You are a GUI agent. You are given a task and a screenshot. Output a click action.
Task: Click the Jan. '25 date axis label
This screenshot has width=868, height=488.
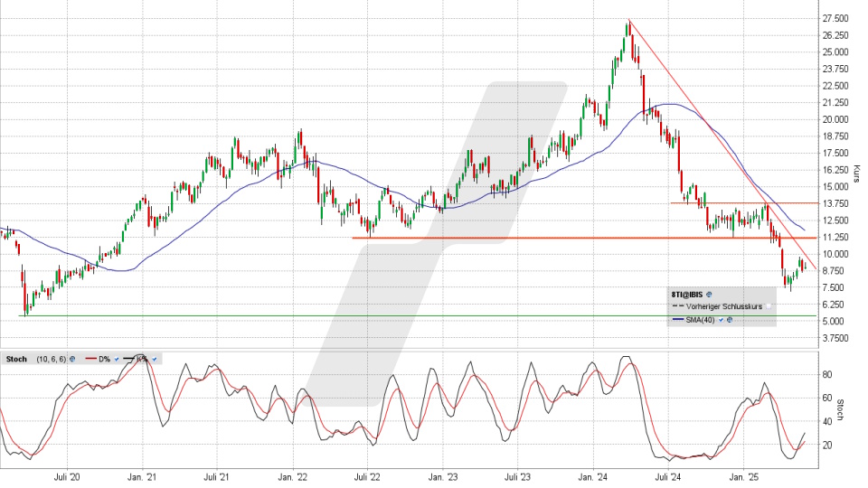pyautogui.click(x=743, y=477)
